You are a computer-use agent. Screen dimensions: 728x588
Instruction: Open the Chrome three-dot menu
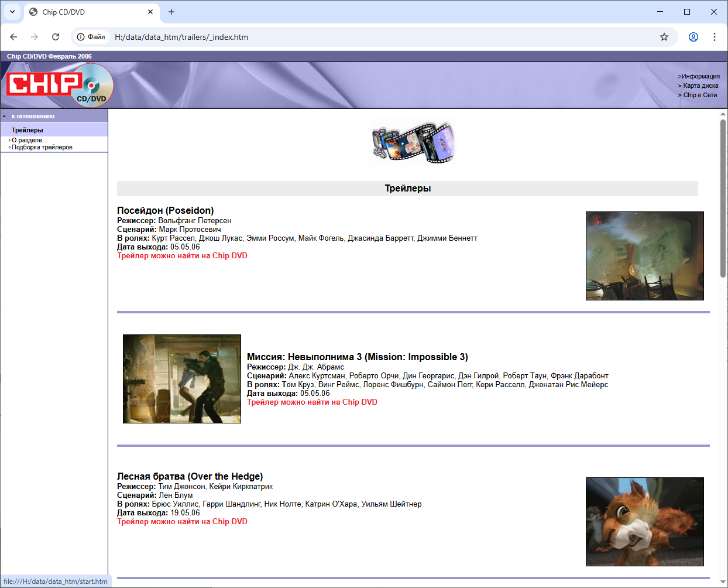715,37
